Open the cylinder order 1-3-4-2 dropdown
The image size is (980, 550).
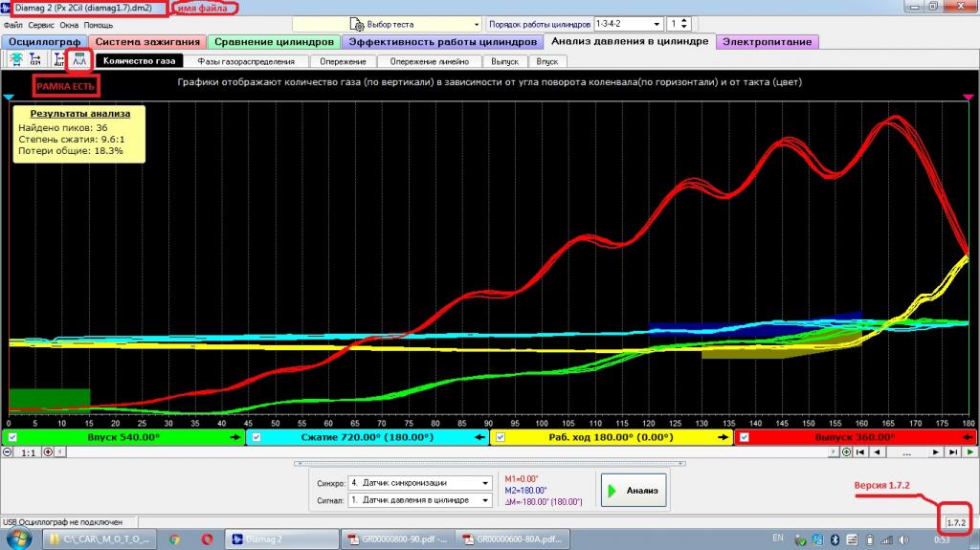click(x=657, y=24)
